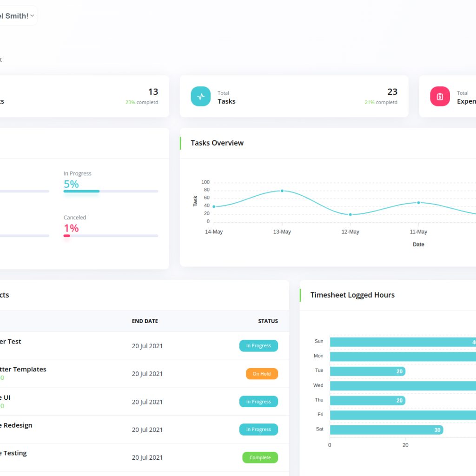Sort by the END DATE column header
This screenshot has height=476, width=476.
click(145, 321)
